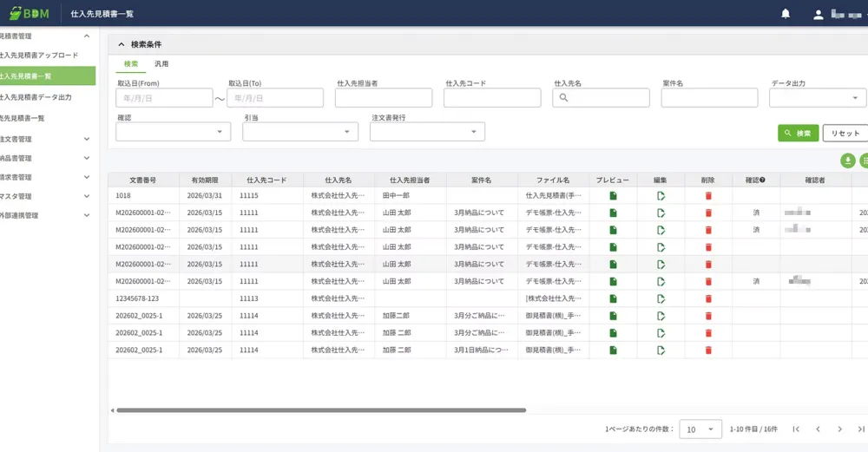The width and height of the screenshot is (868, 452).
Task: Focus the 仕入先コード input field
Action: tap(492, 98)
